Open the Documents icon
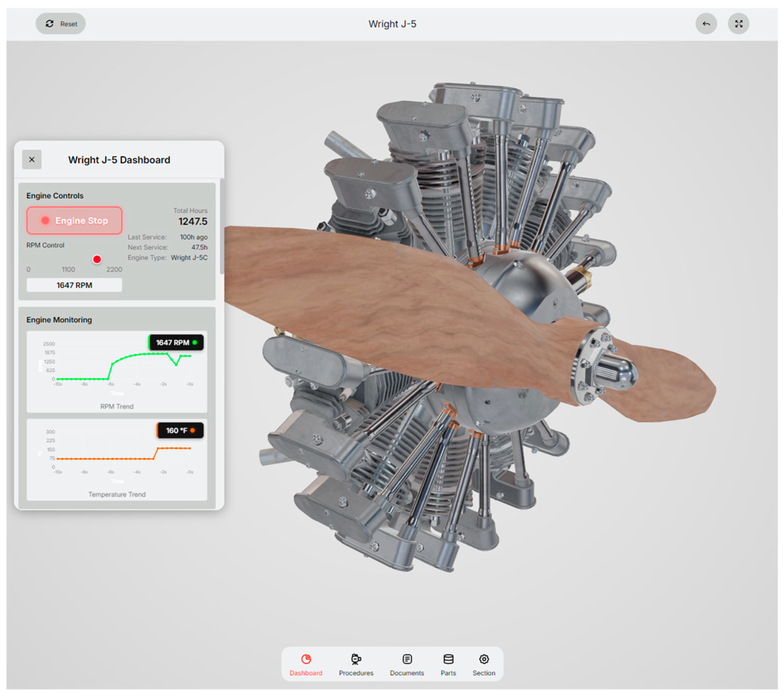 click(x=407, y=659)
